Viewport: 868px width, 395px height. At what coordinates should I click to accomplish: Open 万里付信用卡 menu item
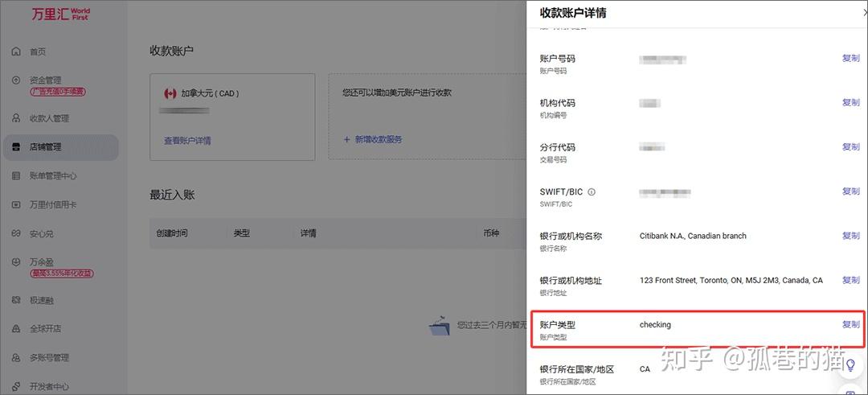[x=53, y=204]
